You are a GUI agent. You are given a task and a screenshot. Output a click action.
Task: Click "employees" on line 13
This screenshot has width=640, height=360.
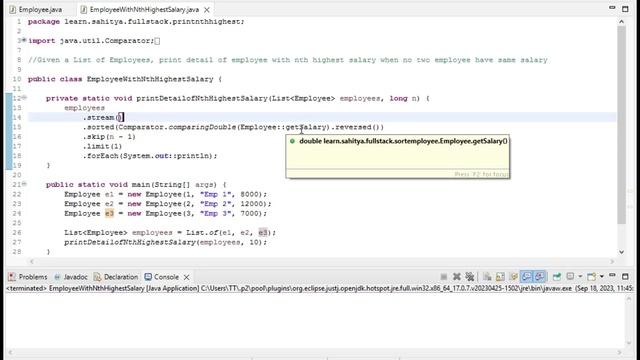point(84,108)
